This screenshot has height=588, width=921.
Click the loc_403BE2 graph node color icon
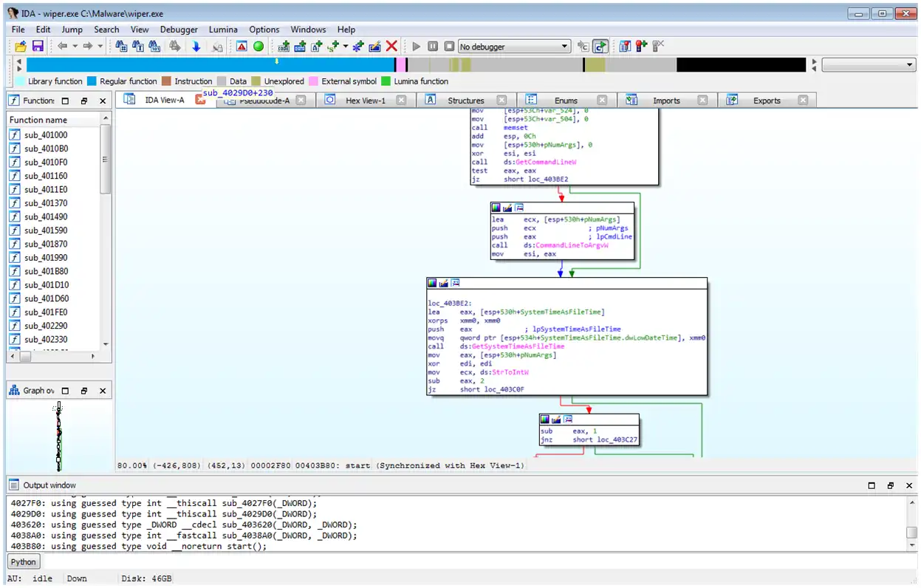click(432, 283)
